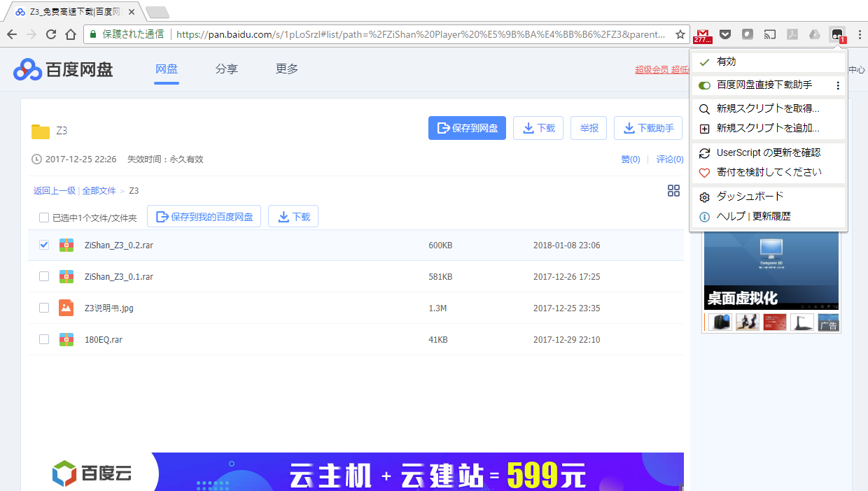Click the 180EQ.rar archive file icon

coord(66,339)
